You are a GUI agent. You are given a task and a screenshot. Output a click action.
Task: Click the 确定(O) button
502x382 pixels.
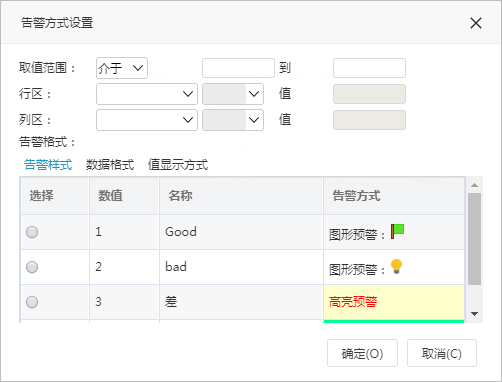(x=362, y=353)
